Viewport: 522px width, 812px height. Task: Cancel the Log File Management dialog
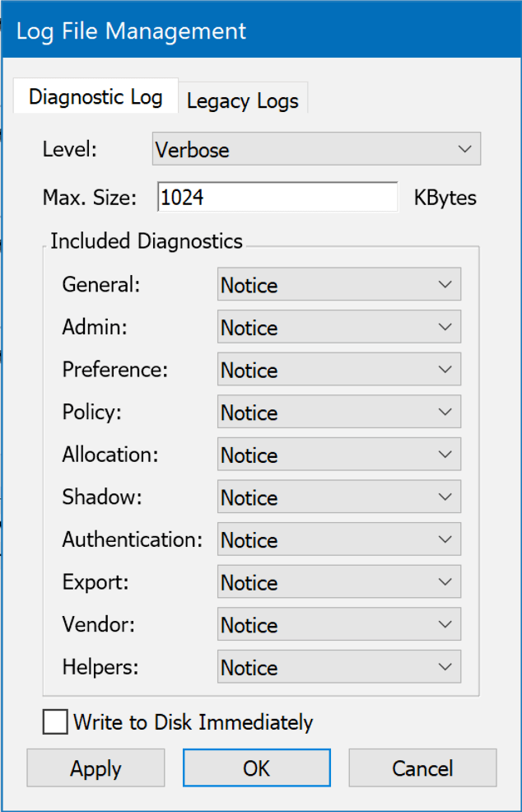(422, 768)
